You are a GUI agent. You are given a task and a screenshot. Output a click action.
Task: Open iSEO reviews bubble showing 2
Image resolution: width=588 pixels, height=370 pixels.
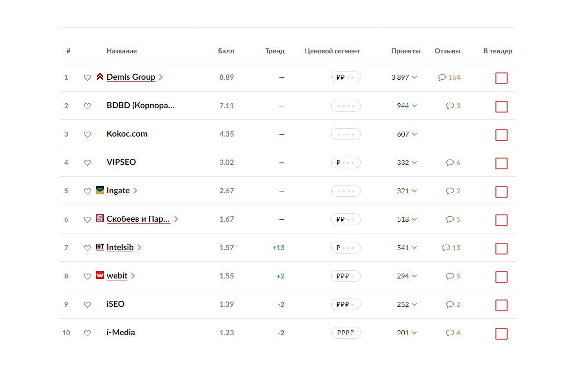point(453,304)
